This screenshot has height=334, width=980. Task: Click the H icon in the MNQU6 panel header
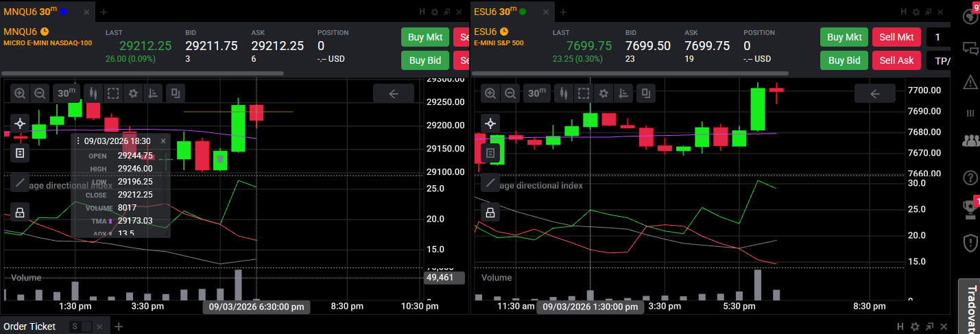422,12
